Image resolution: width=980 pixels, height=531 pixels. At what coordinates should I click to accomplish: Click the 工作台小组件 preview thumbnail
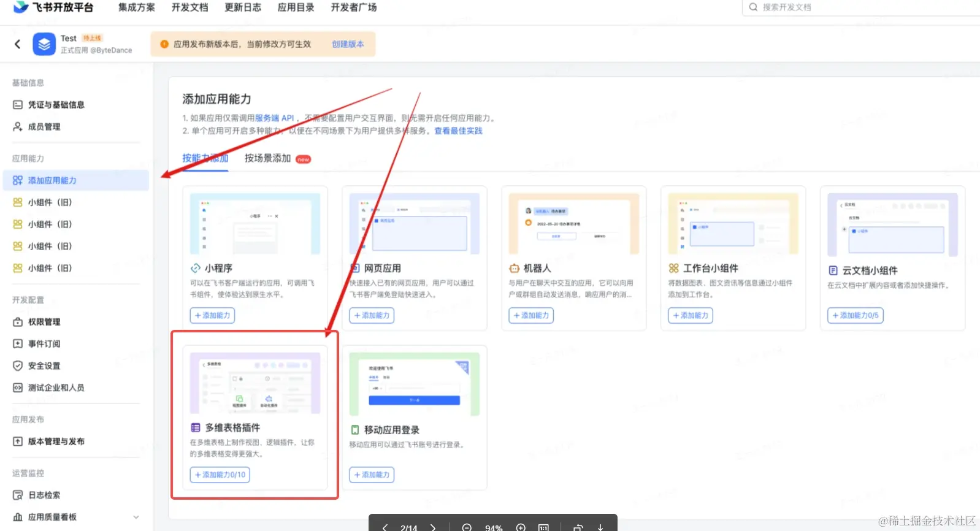click(733, 224)
